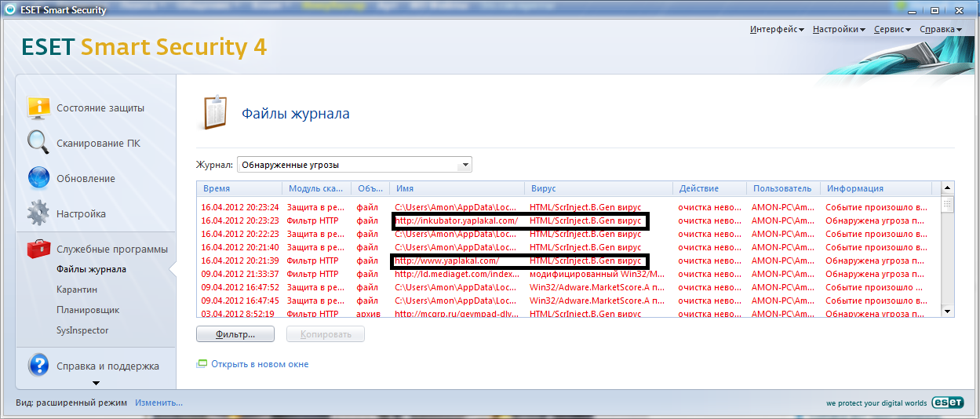Viewport: 980px width, 419px height.
Task: Open Справка и поддержка section
Action: coord(107,366)
